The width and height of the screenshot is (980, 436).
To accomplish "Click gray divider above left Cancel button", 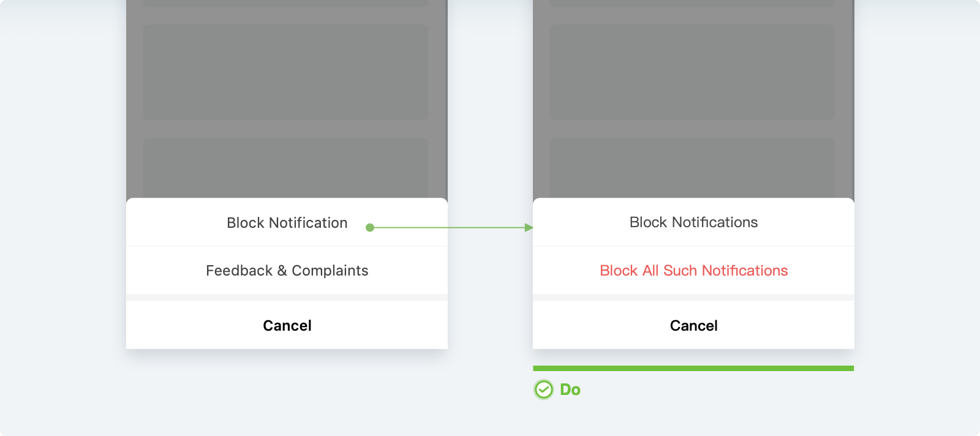I will pos(287,298).
